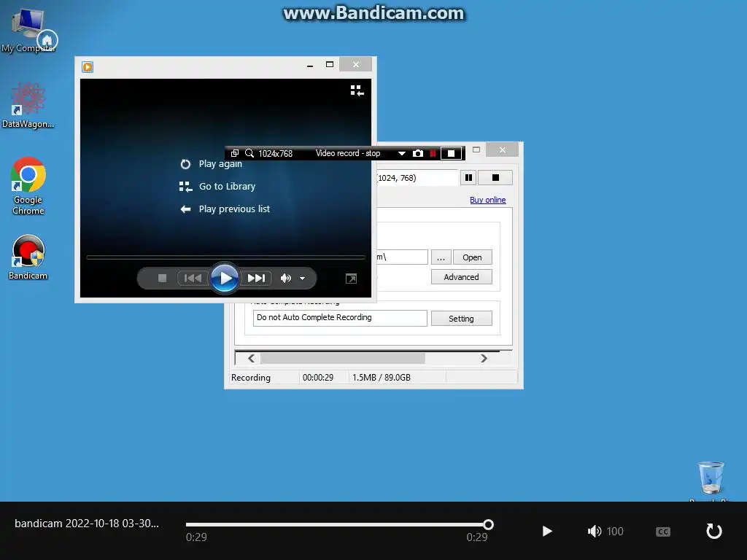Maximize the Windows Media Player window
The height and width of the screenshot is (560, 747).
click(330, 64)
